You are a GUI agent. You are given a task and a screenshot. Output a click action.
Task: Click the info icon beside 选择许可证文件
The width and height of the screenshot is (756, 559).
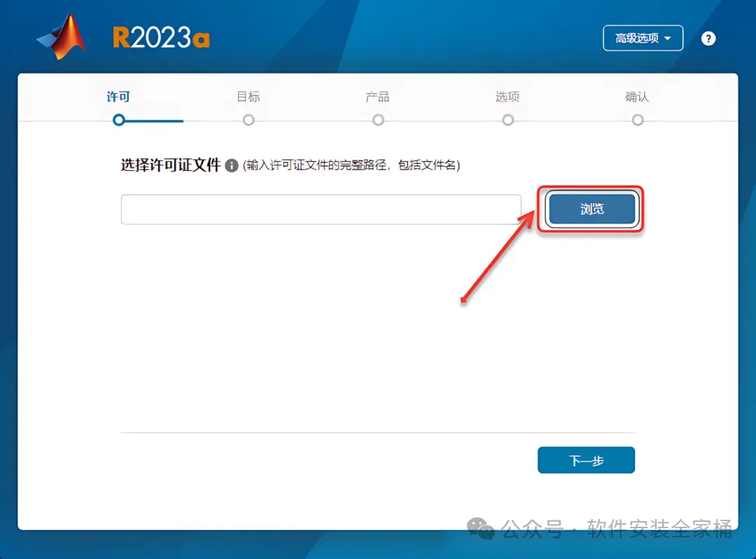(232, 165)
